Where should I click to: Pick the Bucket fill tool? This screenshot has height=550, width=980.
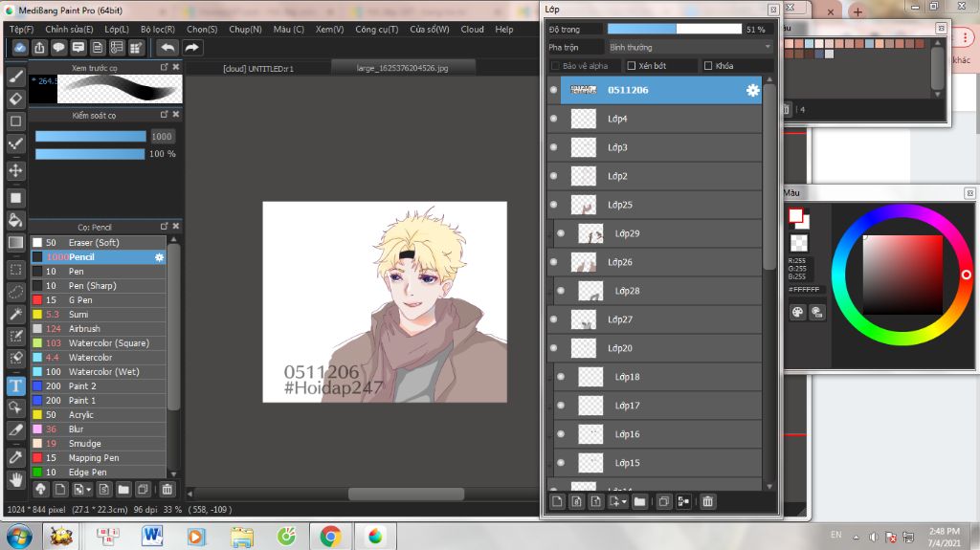(15, 220)
